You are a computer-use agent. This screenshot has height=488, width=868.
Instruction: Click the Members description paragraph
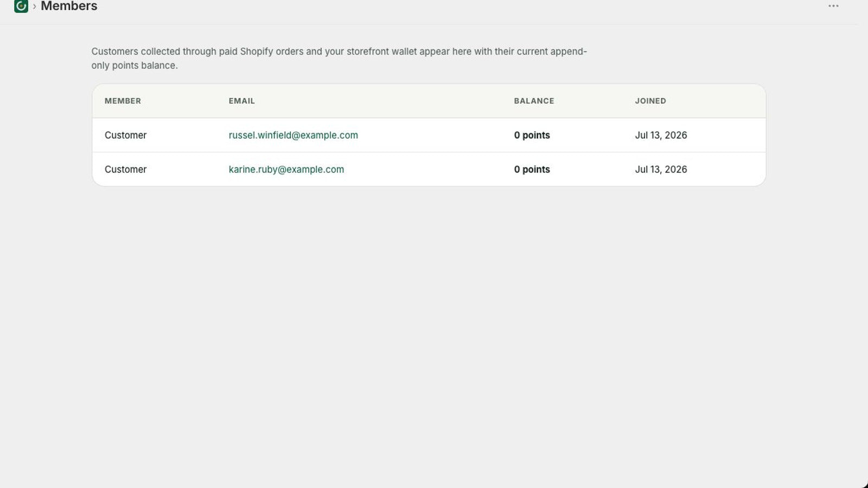click(x=339, y=59)
